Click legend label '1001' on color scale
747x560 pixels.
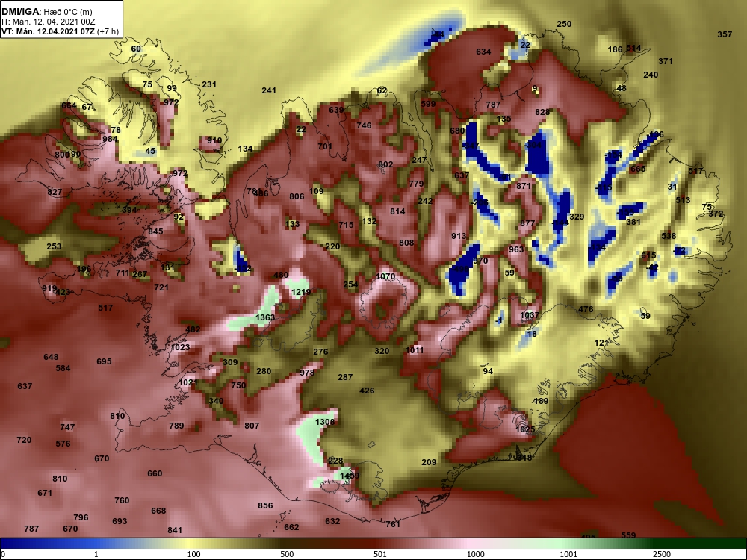pyautogui.click(x=568, y=554)
